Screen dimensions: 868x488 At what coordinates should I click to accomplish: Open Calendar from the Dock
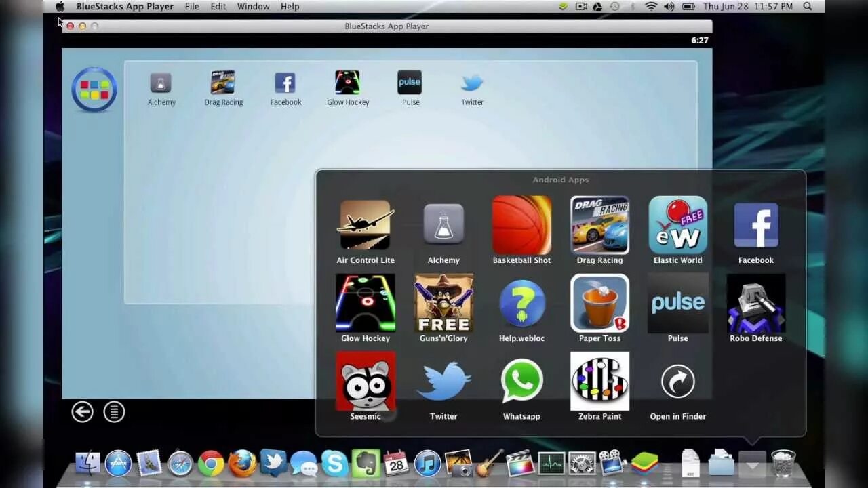pos(396,463)
